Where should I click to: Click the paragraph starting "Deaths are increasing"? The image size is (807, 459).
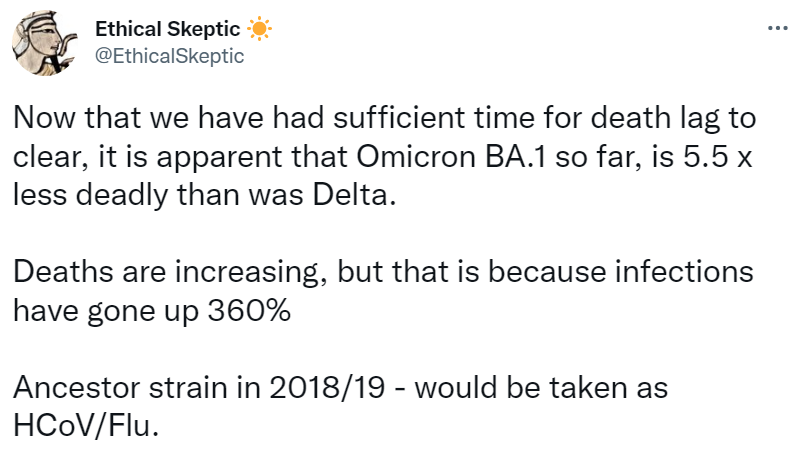(x=380, y=291)
